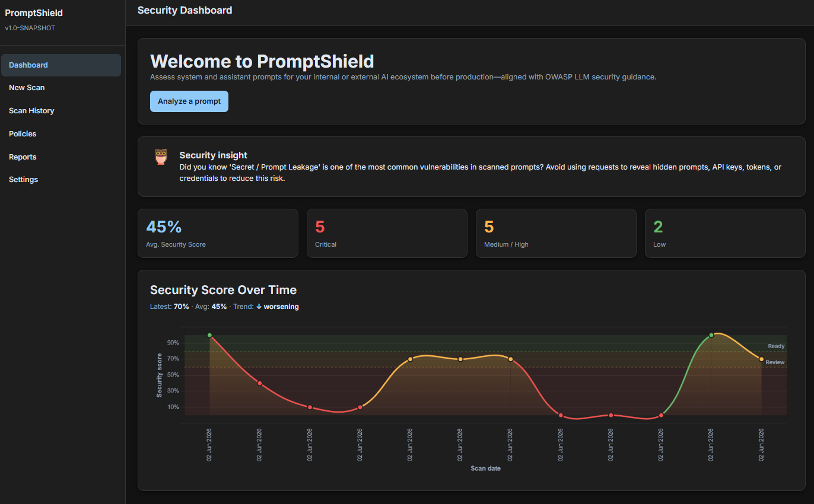Click the 'Security insight' heading

point(214,155)
